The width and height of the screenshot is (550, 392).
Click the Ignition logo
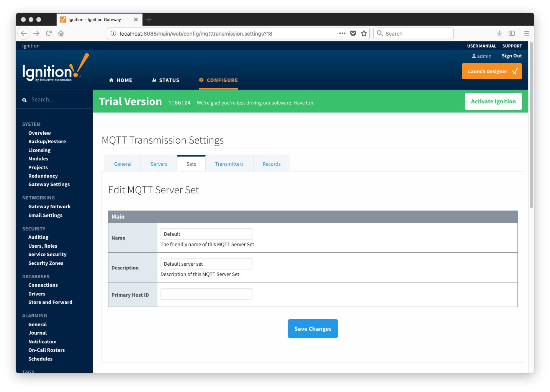click(x=56, y=68)
